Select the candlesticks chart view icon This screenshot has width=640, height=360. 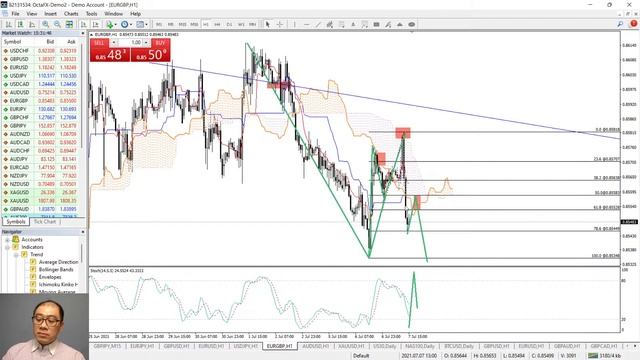pos(20,24)
